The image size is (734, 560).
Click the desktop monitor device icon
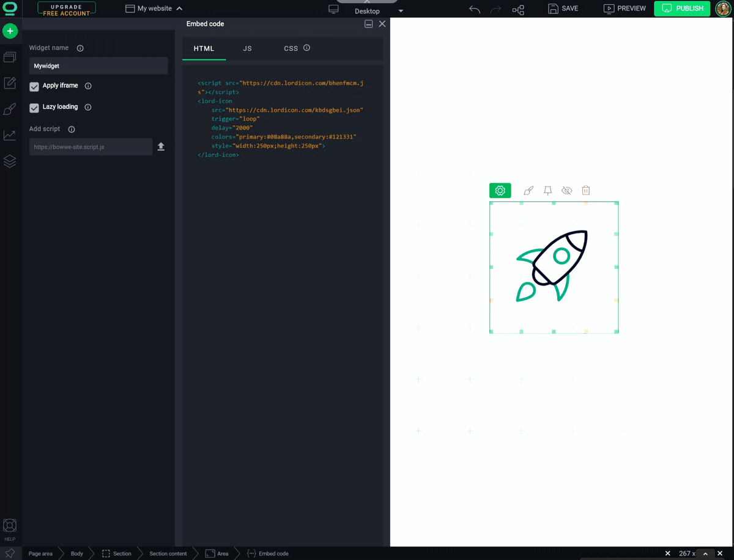click(333, 9)
